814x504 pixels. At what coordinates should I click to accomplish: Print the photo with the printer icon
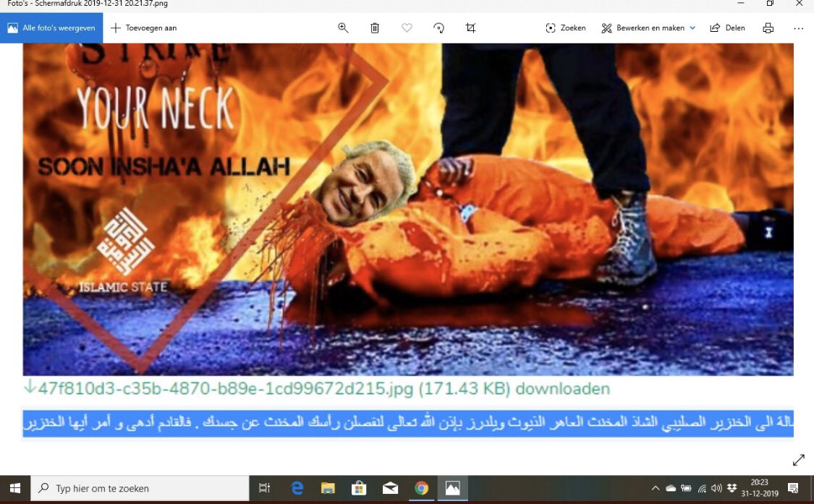(768, 28)
